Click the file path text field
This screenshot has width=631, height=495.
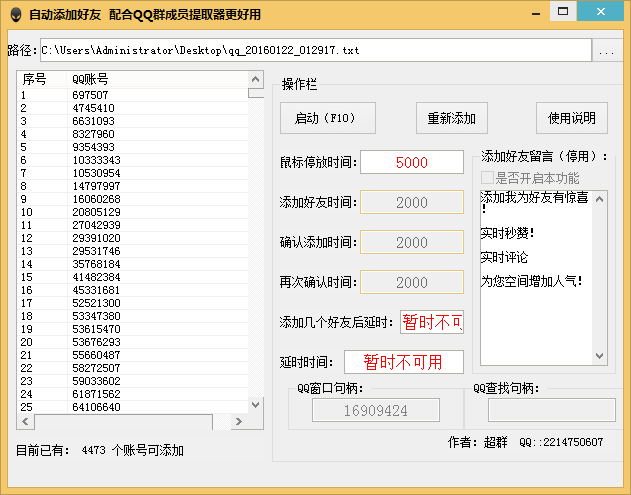pos(314,50)
